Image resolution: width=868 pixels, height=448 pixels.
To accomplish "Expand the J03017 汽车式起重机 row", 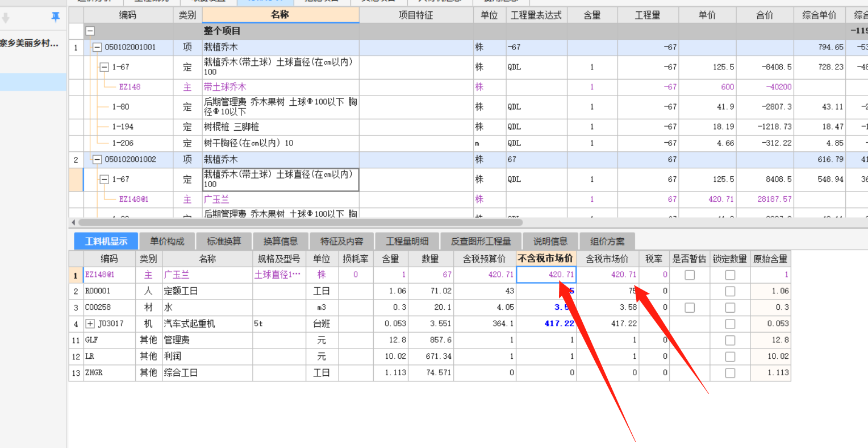I will [x=90, y=323].
